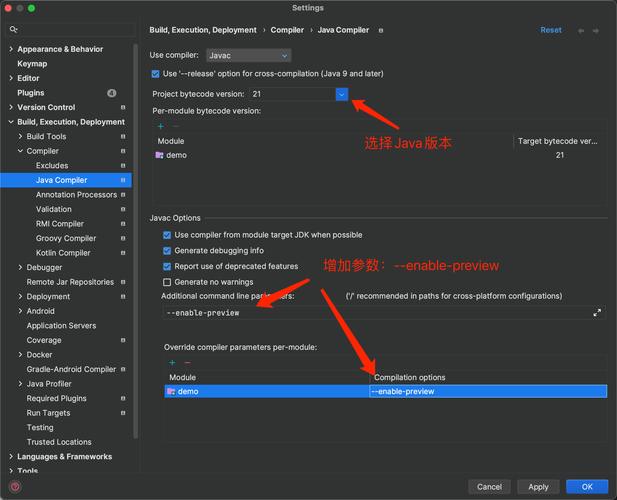The image size is (617, 500).
Task: Click the help question mark icon
Action: 15,487
